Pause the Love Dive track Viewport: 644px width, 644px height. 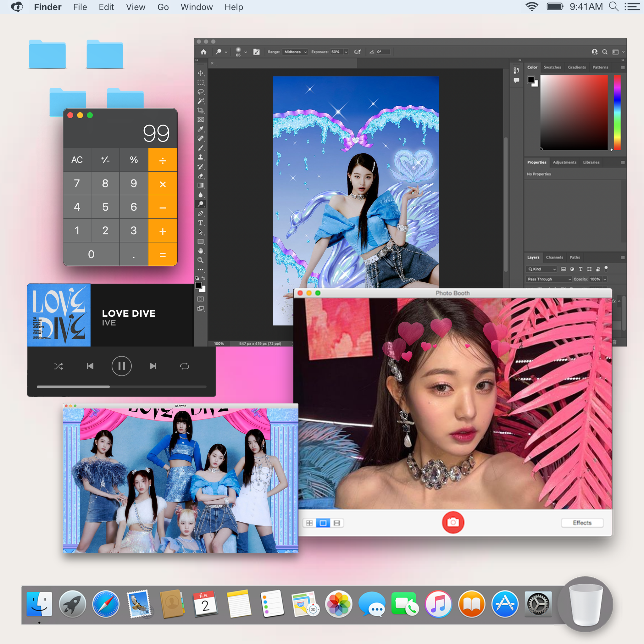pos(121,366)
